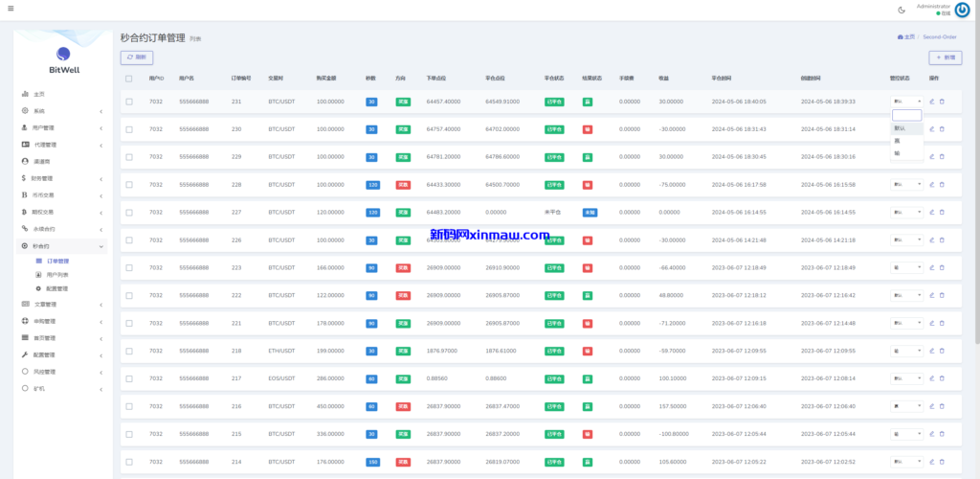This screenshot has width=980, height=479.
Task: Check the checkbox for order 231
Action: 129,101
